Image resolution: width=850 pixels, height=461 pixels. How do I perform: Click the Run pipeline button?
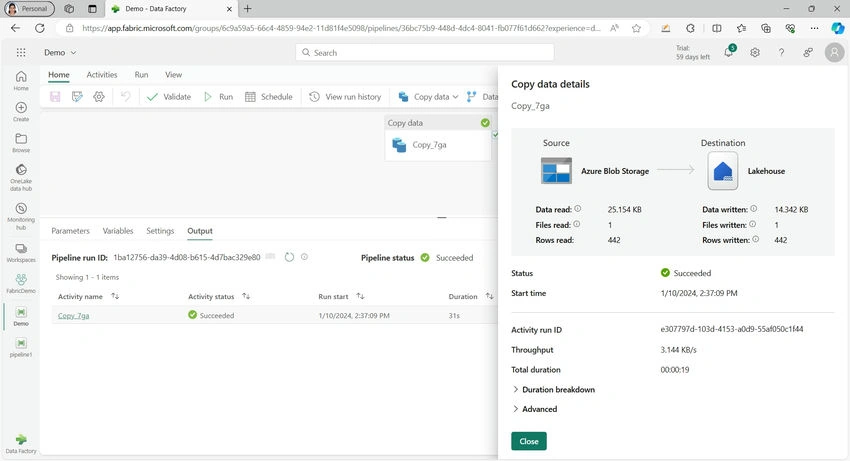pos(219,97)
